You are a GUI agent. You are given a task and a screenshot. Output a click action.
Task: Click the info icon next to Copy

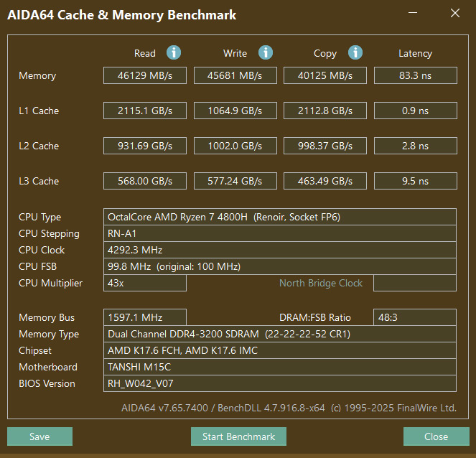(x=355, y=52)
